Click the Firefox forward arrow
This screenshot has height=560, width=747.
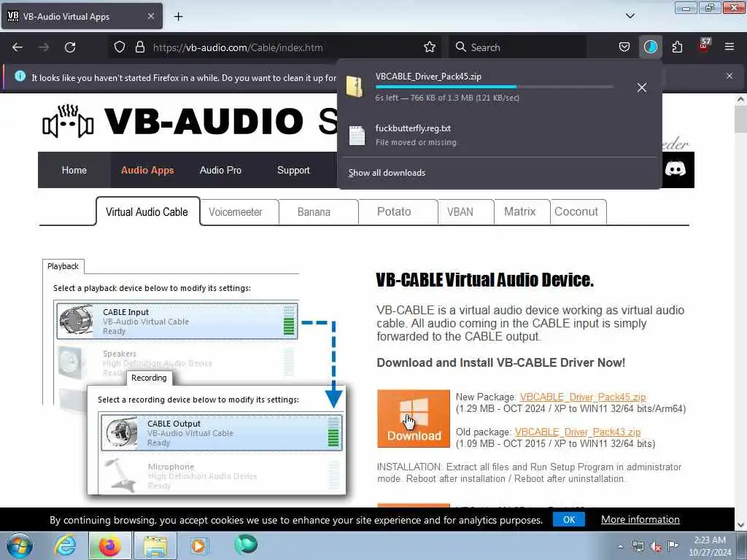point(44,47)
